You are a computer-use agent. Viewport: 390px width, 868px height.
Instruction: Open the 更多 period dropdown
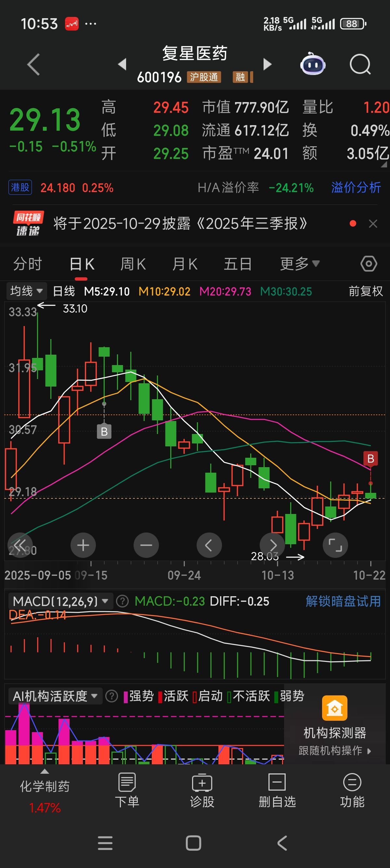[300, 264]
